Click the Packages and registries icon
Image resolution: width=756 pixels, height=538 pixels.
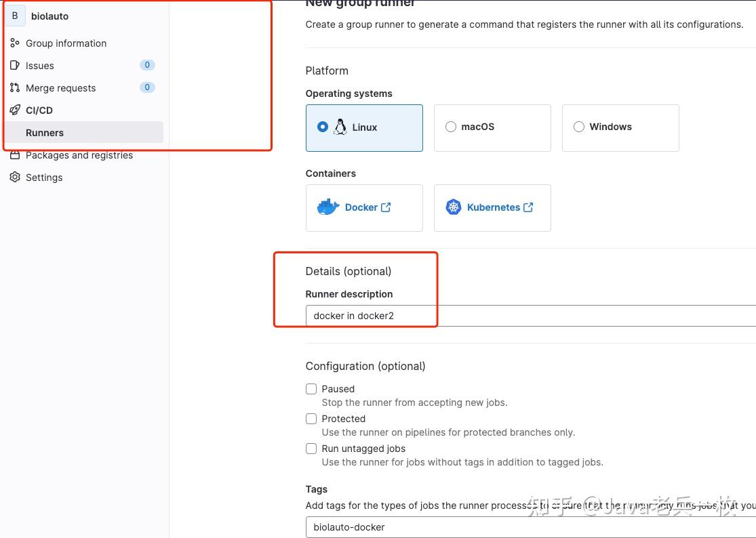(14, 155)
